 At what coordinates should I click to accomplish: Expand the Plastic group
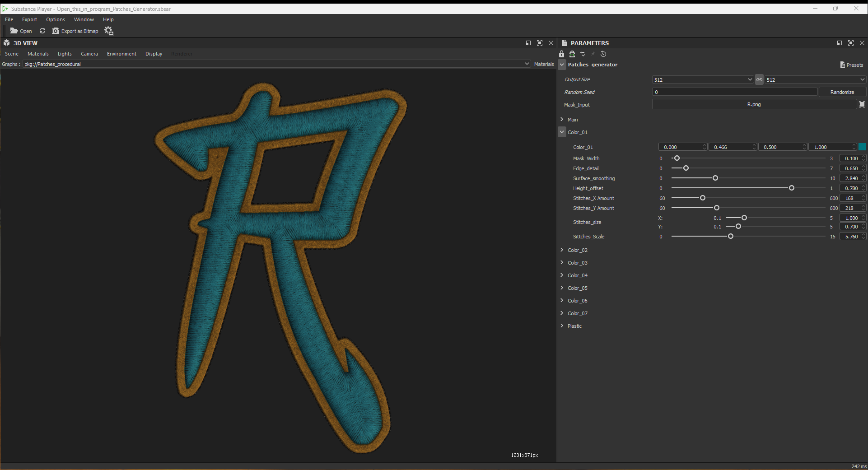pyautogui.click(x=562, y=326)
